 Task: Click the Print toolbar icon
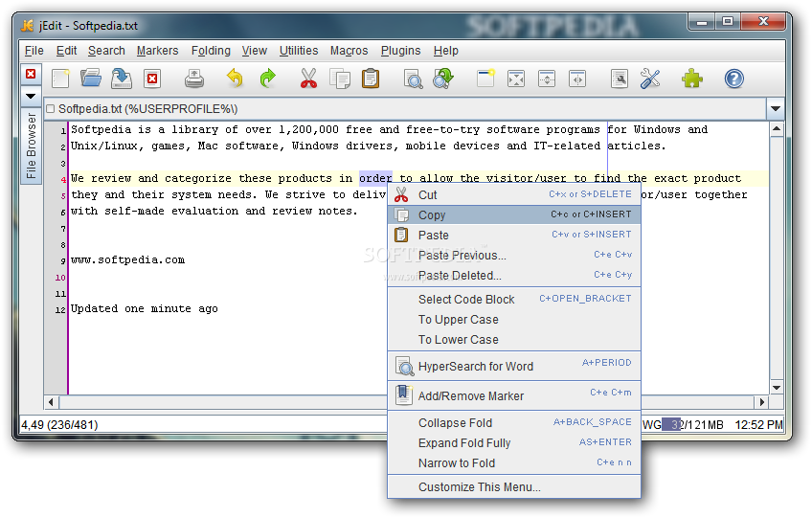click(194, 79)
